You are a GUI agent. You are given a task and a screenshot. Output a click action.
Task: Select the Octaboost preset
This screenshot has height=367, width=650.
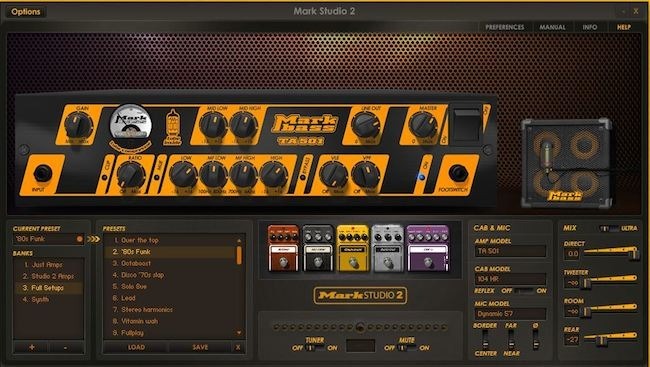[170, 263]
